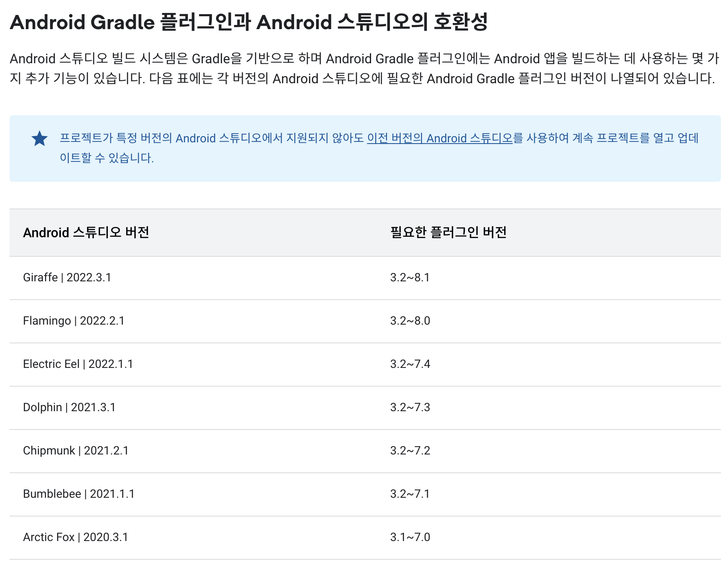
Task: Click the intro paragraph starting 'Android 스튜디오 빌드 시스템은'
Action: click(x=364, y=69)
